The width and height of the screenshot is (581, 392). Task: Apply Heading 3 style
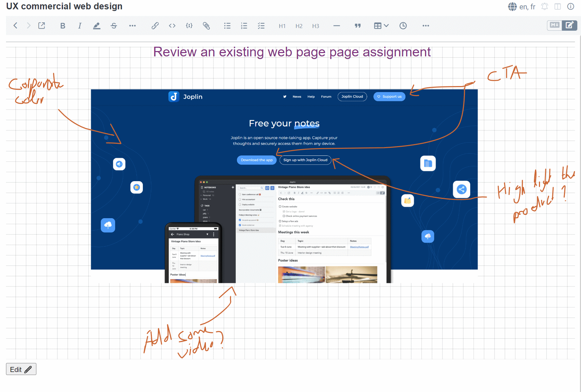316,26
